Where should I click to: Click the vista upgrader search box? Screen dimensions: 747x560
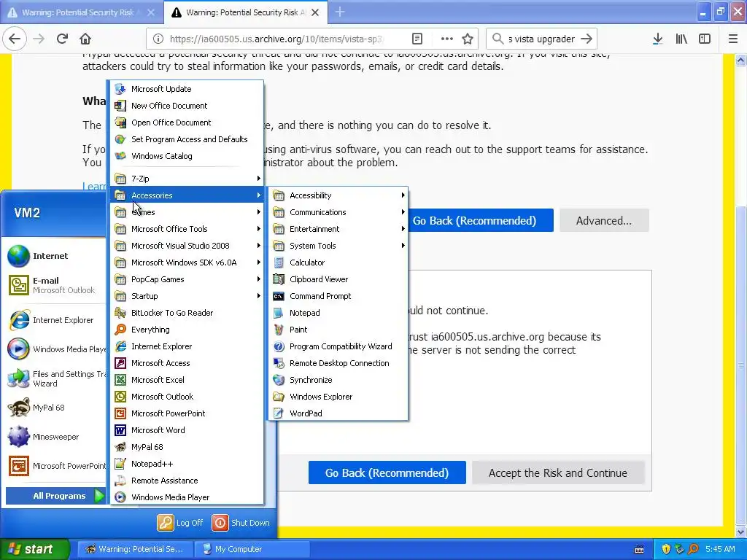[541, 39]
